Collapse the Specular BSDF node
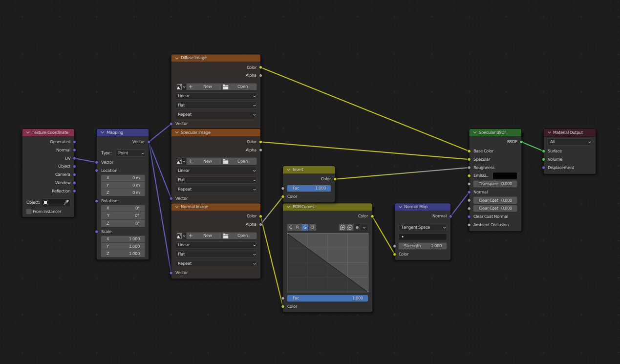Image resolution: width=620 pixels, height=364 pixels. 474,132
